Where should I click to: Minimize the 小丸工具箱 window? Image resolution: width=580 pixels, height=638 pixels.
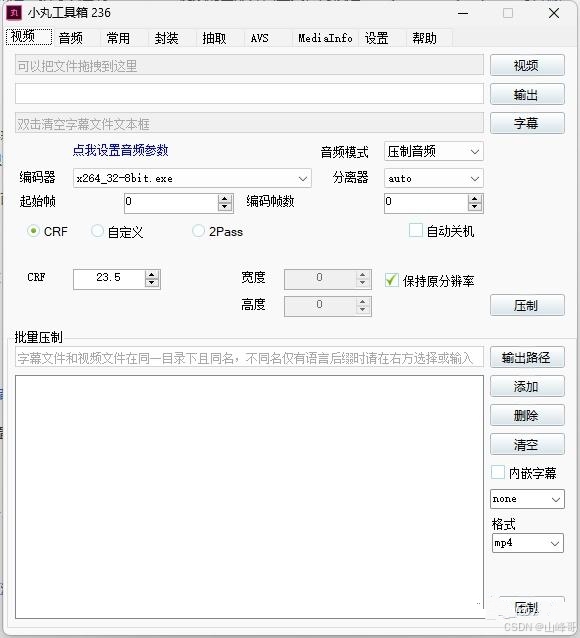click(x=463, y=13)
